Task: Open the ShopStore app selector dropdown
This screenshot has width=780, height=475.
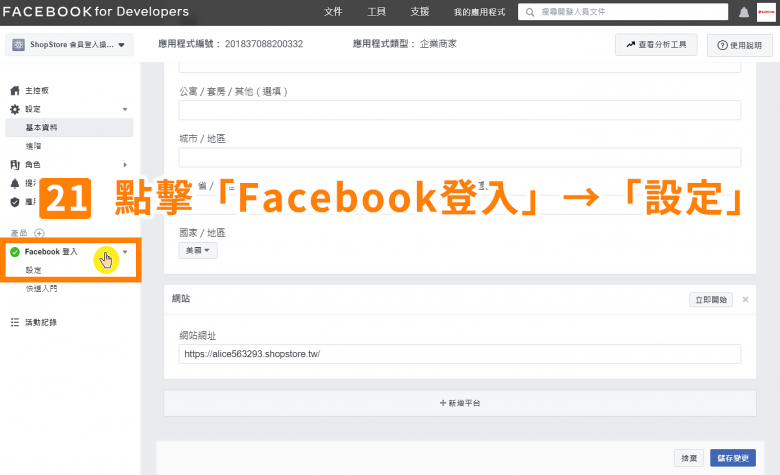Action: tap(69, 45)
